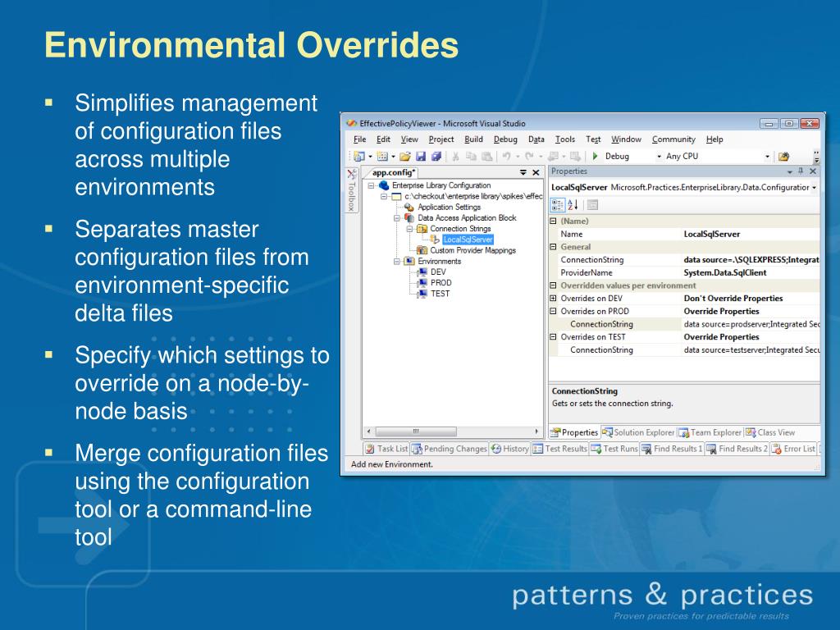
Task: Collapse the Environments tree node
Action: pos(397,262)
